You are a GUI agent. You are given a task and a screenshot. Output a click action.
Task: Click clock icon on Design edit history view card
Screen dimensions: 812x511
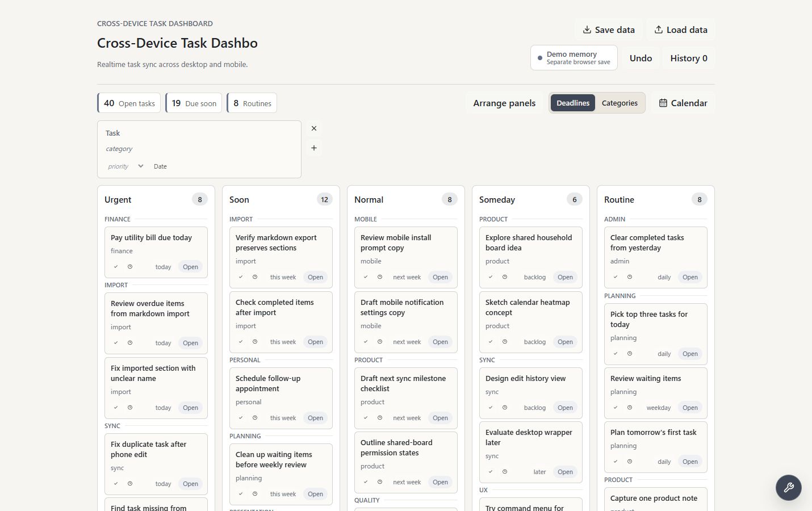(505, 408)
